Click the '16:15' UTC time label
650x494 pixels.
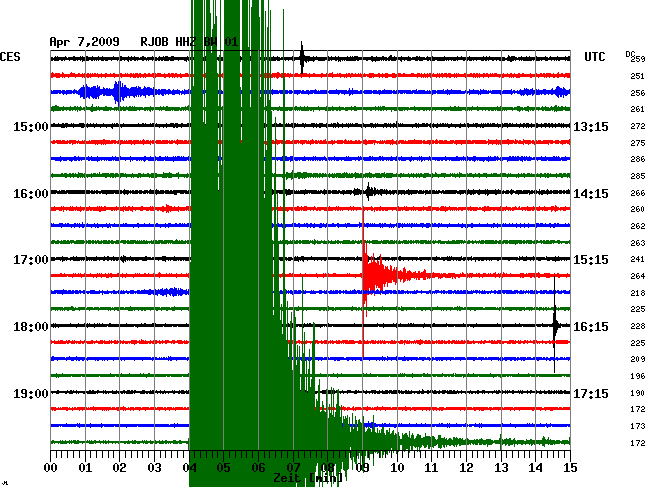tap(591, 327)
